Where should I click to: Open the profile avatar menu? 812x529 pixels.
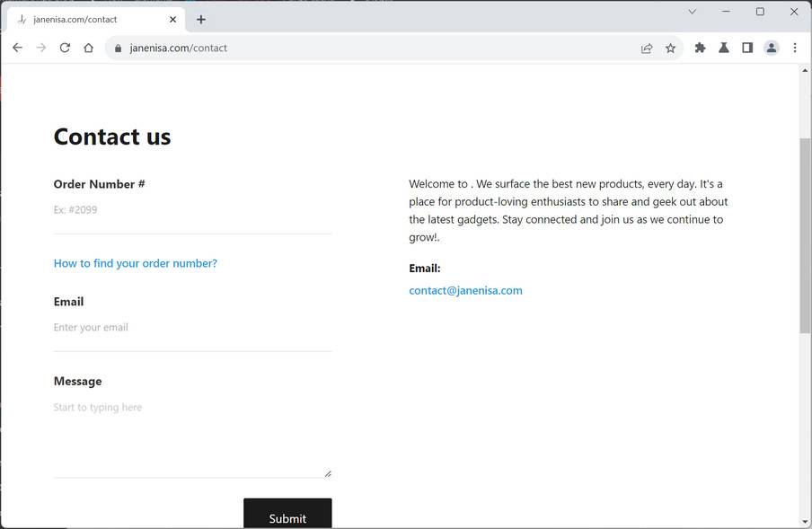771,48
